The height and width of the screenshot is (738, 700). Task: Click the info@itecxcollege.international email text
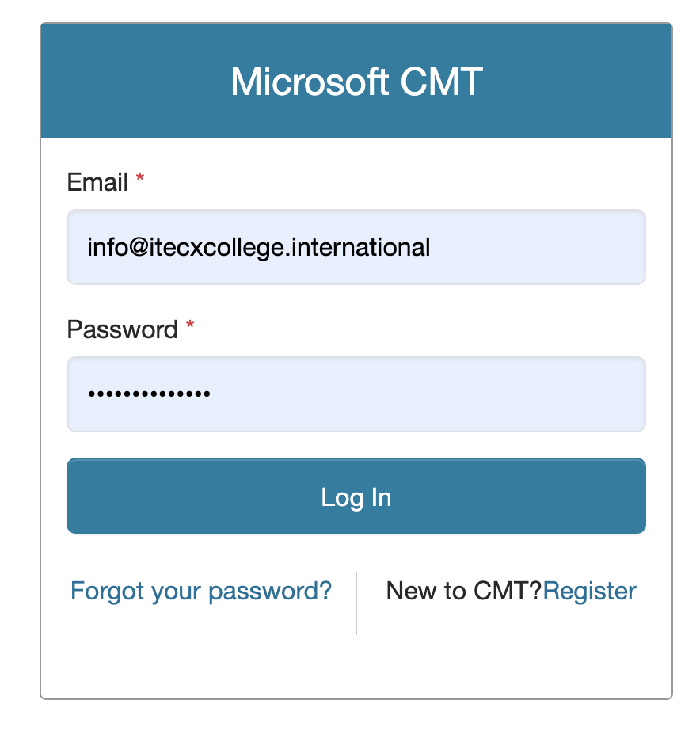pos(259,247)
